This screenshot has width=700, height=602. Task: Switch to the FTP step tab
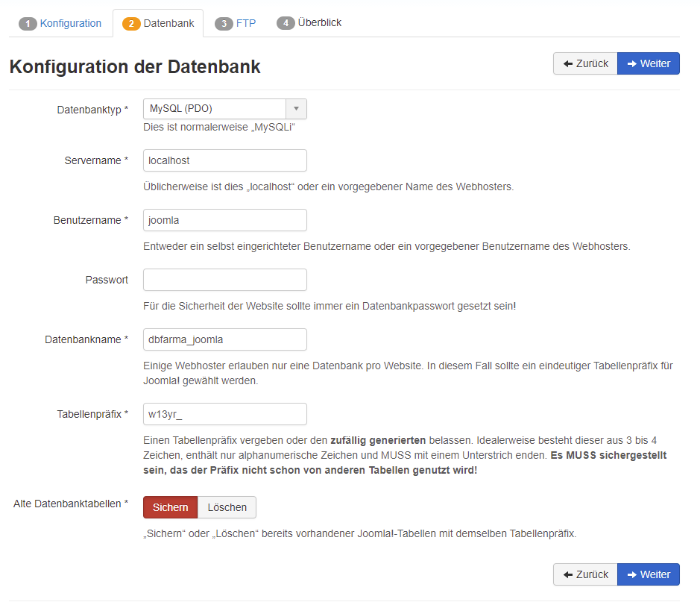(x=236, y=23)
